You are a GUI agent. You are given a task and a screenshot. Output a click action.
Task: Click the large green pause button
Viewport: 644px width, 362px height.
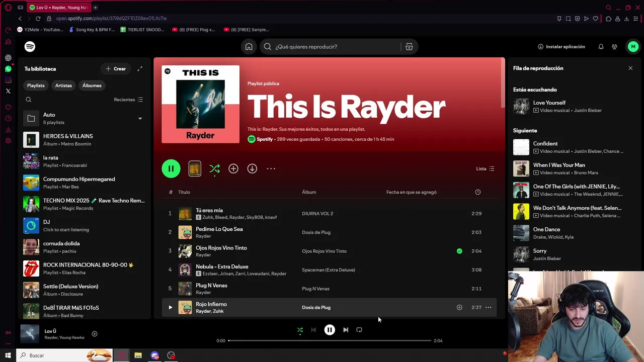171,168
